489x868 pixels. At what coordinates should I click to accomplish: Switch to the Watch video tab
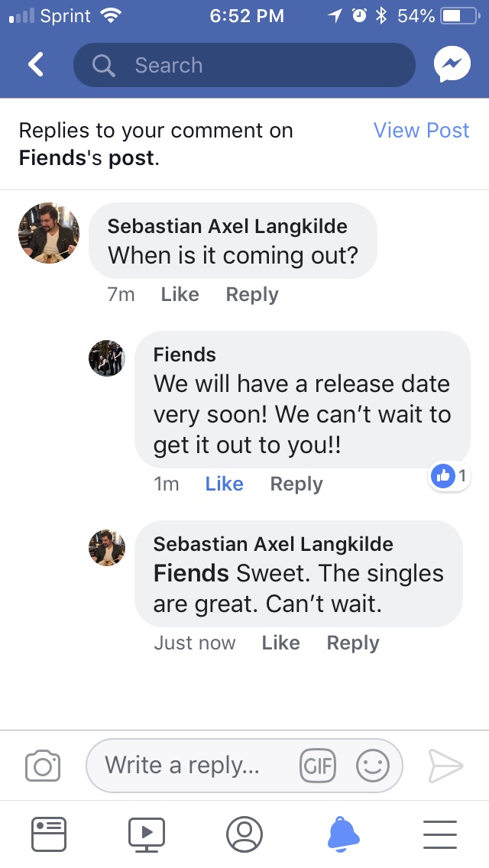147,834
